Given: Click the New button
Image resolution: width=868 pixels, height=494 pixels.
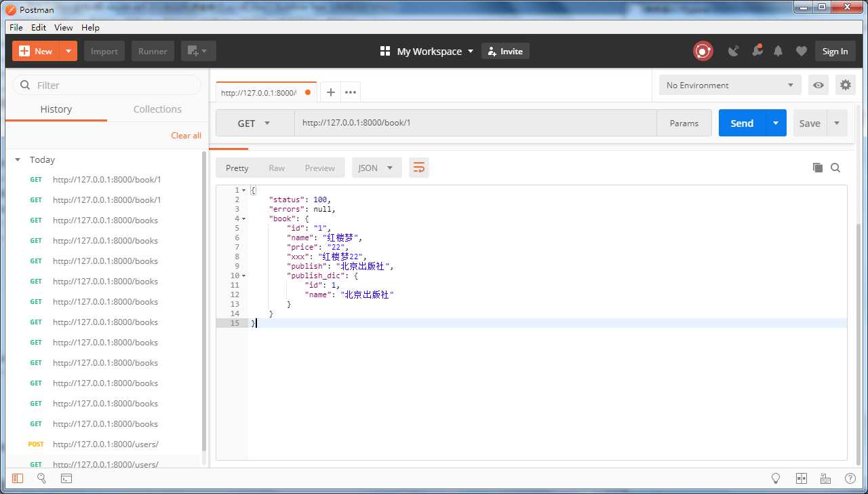Looking at the screenshot, I should pyautogui.click(x=36, y=51).
